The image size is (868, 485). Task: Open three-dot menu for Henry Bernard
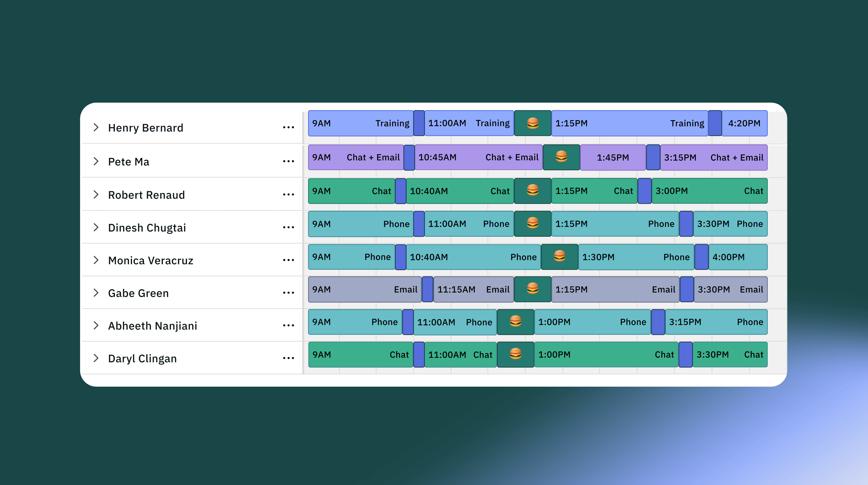[x=289, y=128]
